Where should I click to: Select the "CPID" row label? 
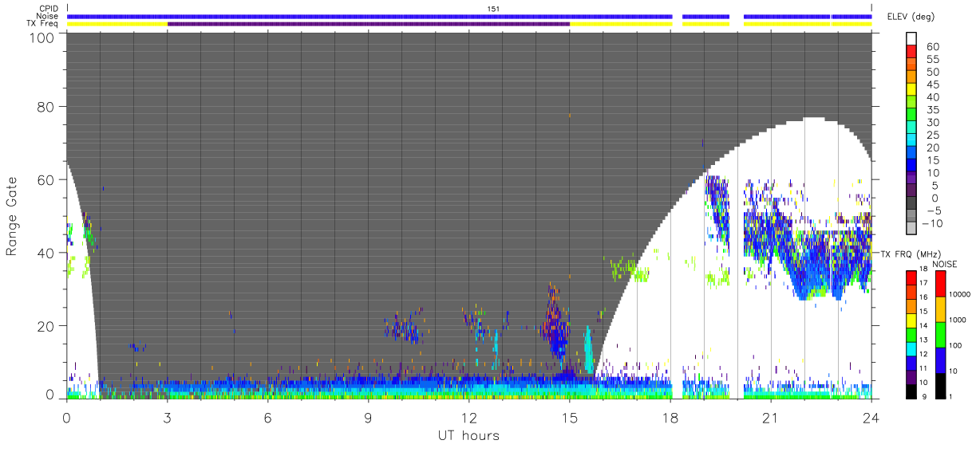(48, 9)
